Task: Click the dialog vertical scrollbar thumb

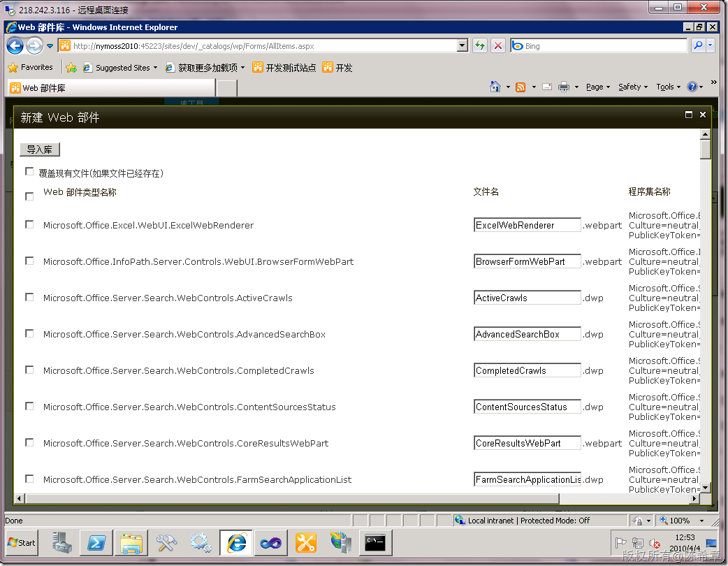Action: [x=705, y=149]
